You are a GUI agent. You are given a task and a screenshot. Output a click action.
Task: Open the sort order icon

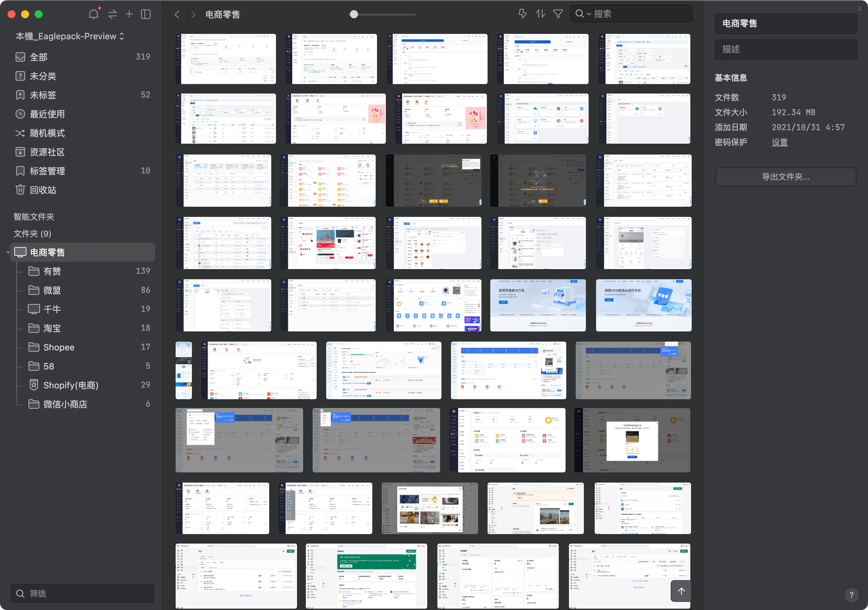pos(540,14)
